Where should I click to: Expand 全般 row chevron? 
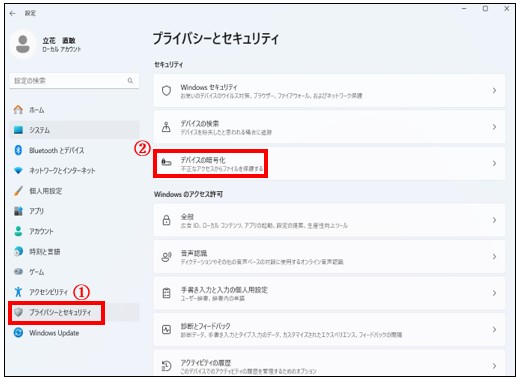click(x=494, y=220)
